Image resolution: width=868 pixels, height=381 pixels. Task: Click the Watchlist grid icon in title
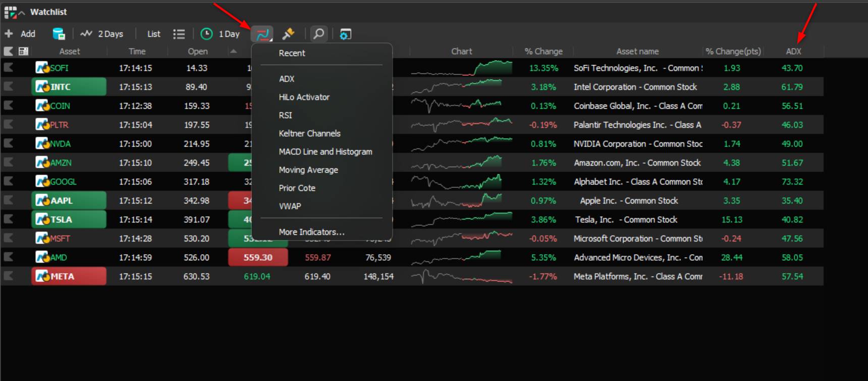(10, 12)
